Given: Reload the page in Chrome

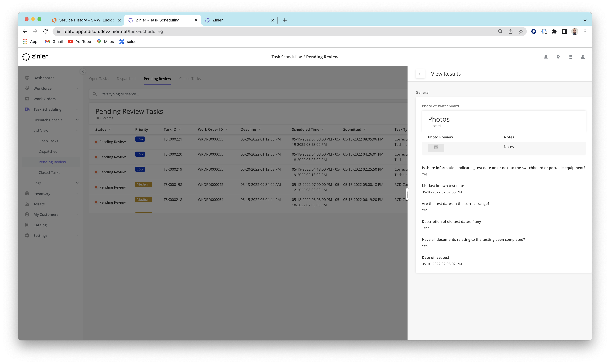Looking at the screenshot, I should pos(46,31).
